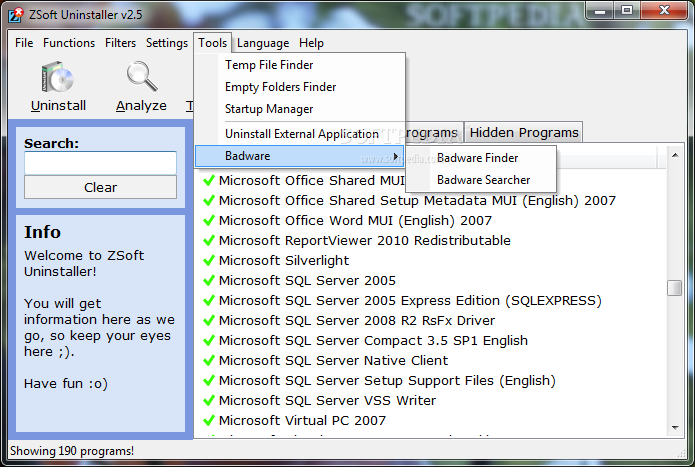Click the program list scrollbar thumb

675,288
